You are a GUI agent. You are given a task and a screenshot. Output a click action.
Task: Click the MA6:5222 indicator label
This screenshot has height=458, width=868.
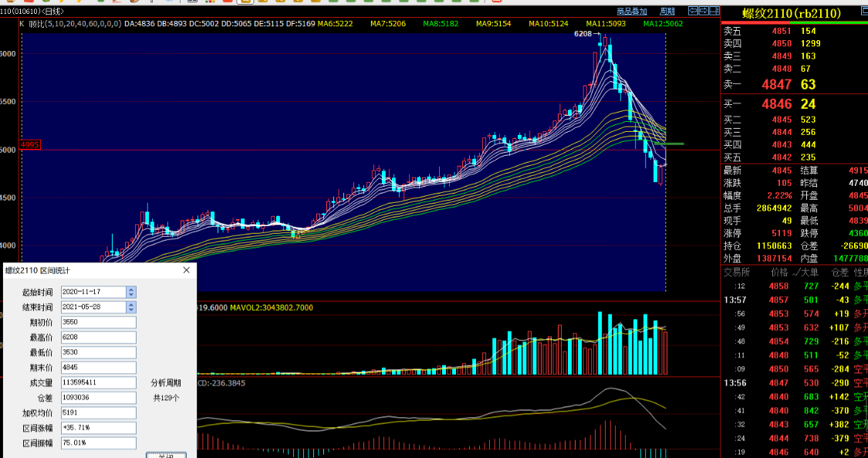point(335,24)
